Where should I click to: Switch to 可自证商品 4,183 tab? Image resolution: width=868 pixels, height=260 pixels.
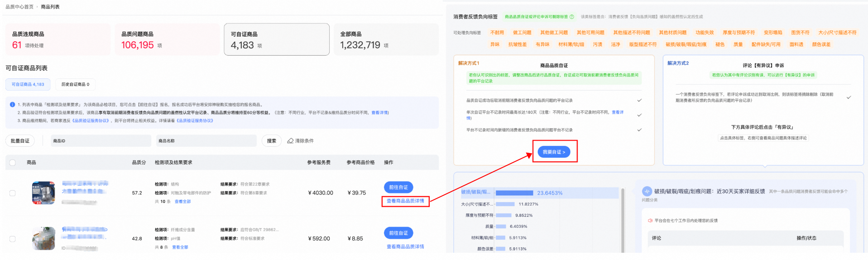coord(28,84)
